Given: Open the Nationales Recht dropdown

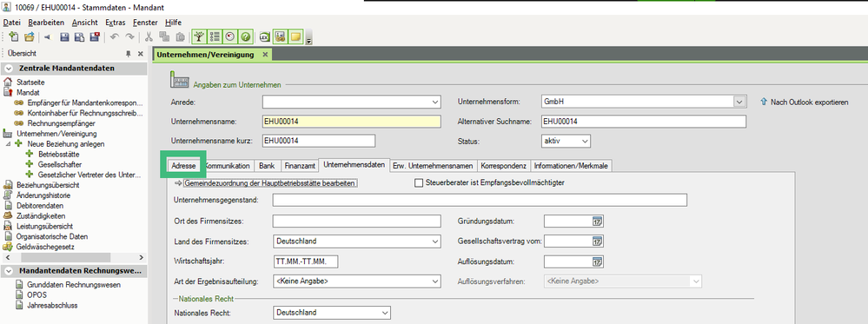Looking at the screenshot, I should [x=385, y=313].
